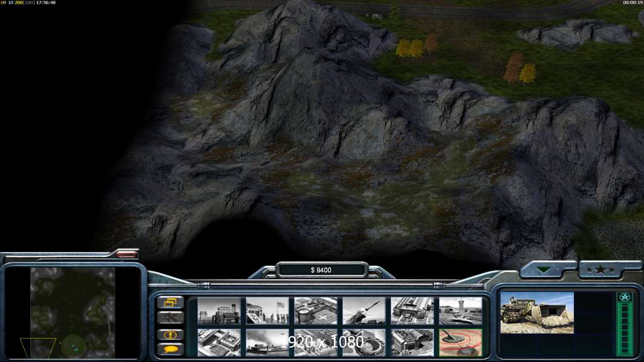Choose the Supply Drop Zone smoke icon

[x=268, y=342]
